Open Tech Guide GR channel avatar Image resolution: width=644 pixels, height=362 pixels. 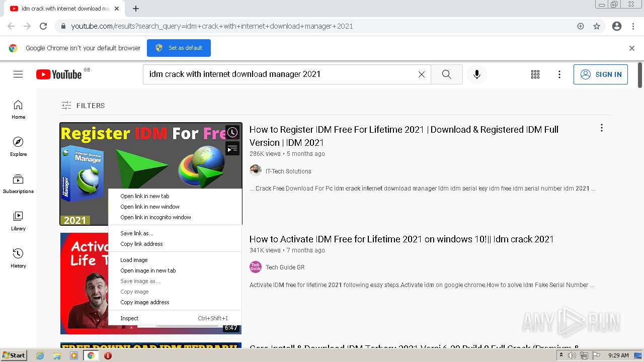[256, 267]
